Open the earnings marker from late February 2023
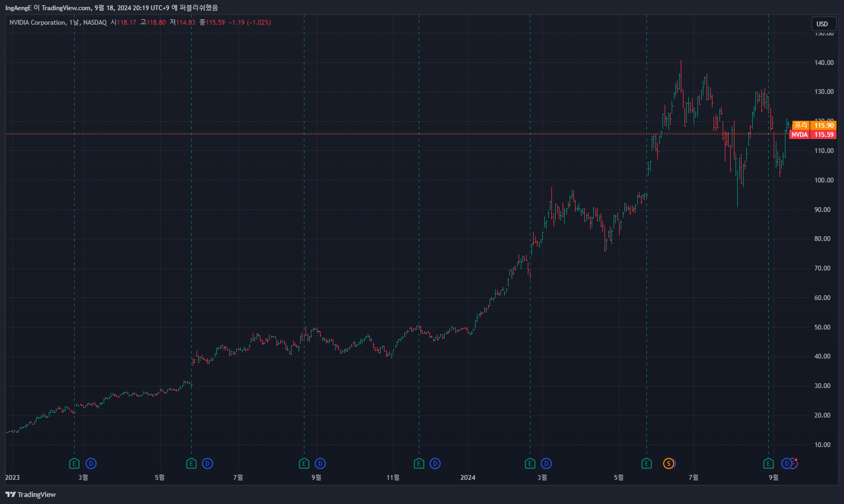 [75, 464]
